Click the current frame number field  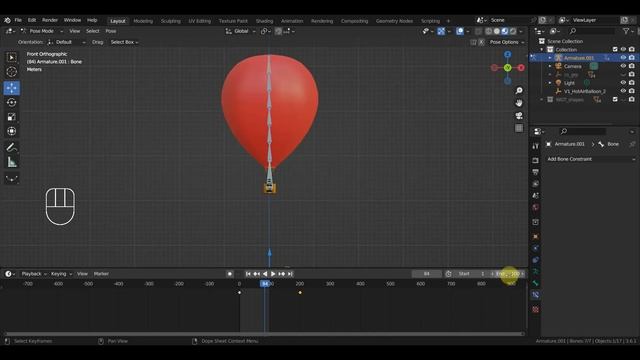[427, 274]
